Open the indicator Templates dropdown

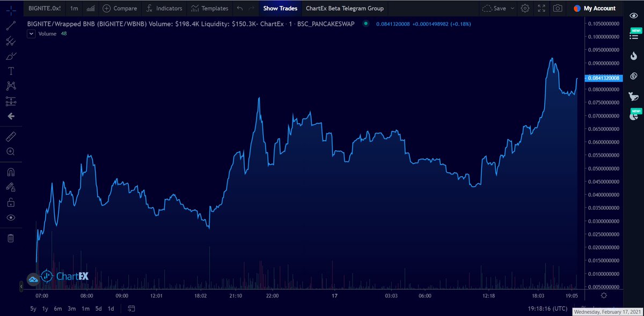pos(209,9)
